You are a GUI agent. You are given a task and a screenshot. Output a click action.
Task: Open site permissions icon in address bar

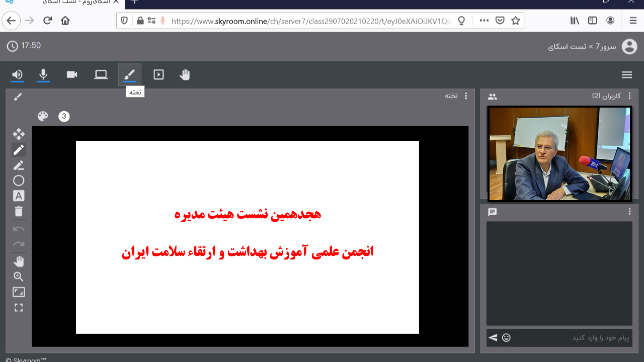pyautogui.click(x=151, y=21)
